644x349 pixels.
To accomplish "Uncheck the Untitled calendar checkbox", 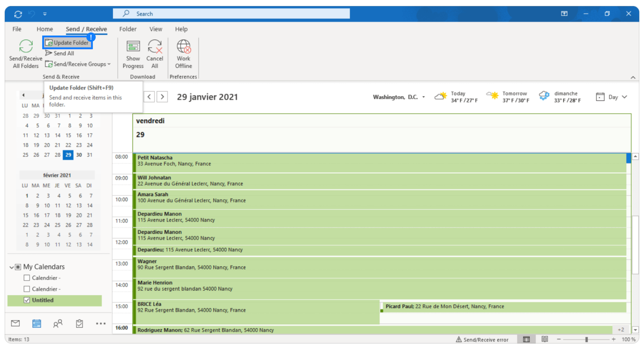I will coord(27,300).
